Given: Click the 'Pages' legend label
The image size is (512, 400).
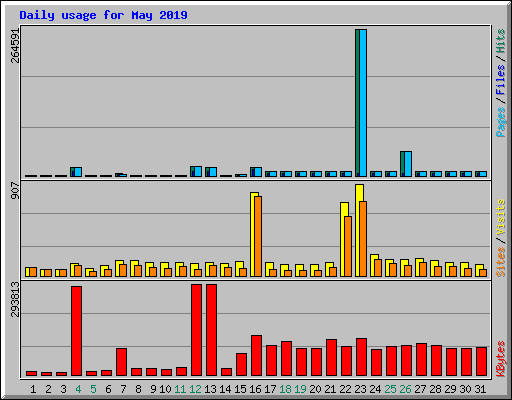Looking at the screenshot, I should [501, 122].
